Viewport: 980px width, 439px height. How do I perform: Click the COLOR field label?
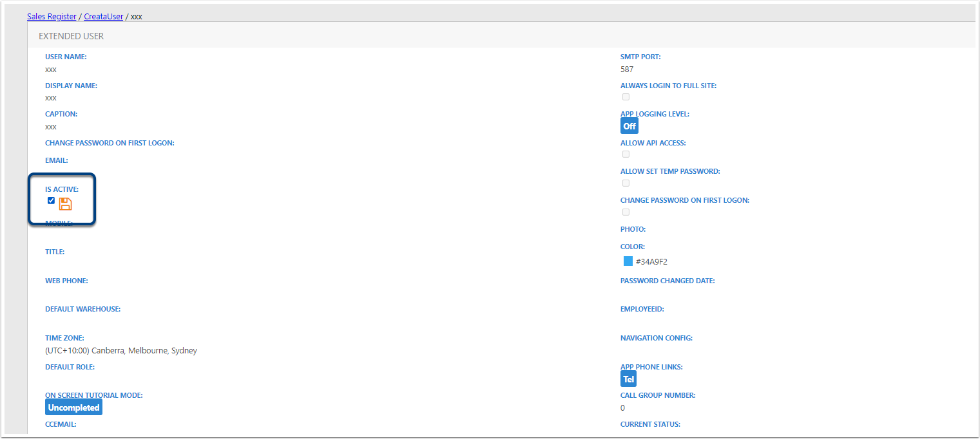[633, 247]
